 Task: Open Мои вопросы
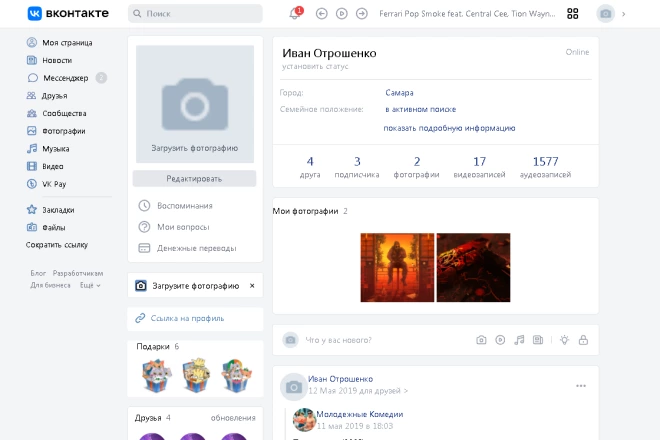pos(174,227)
